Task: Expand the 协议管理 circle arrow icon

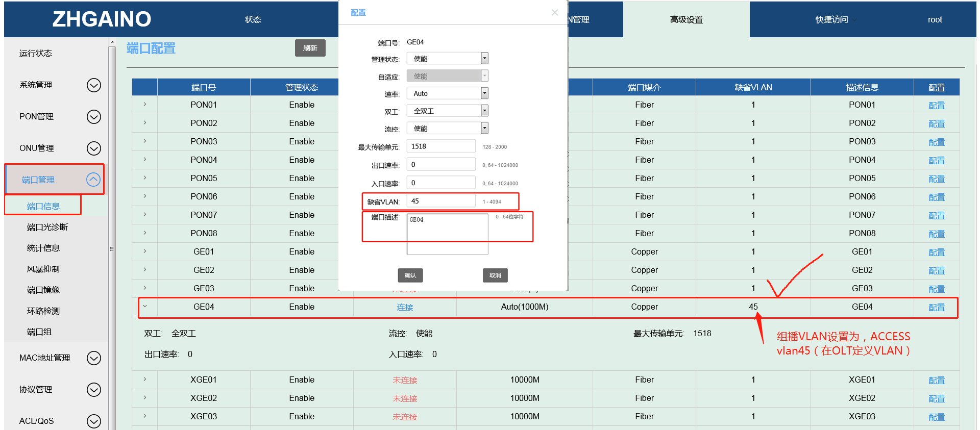Action: tap(93, 390)
